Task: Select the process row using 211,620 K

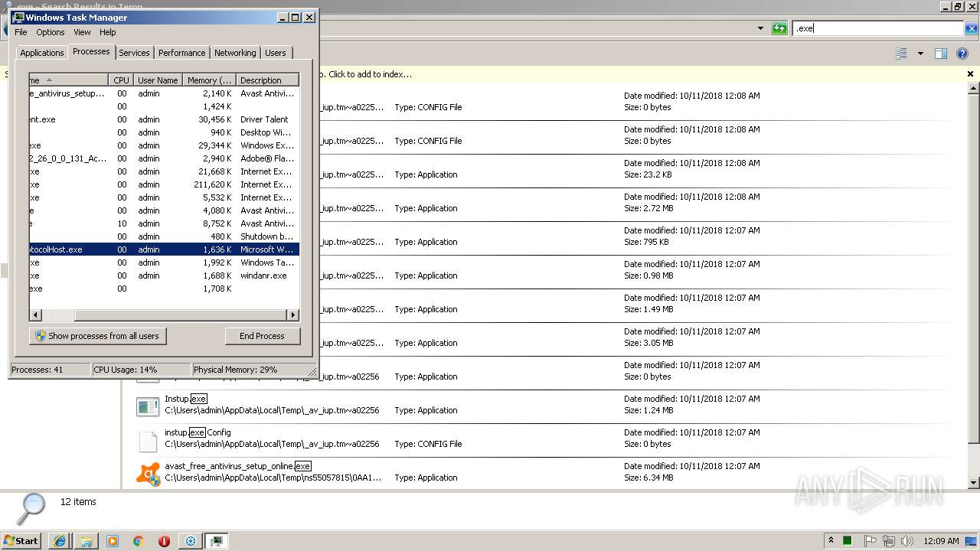Action: coord(164,184)
